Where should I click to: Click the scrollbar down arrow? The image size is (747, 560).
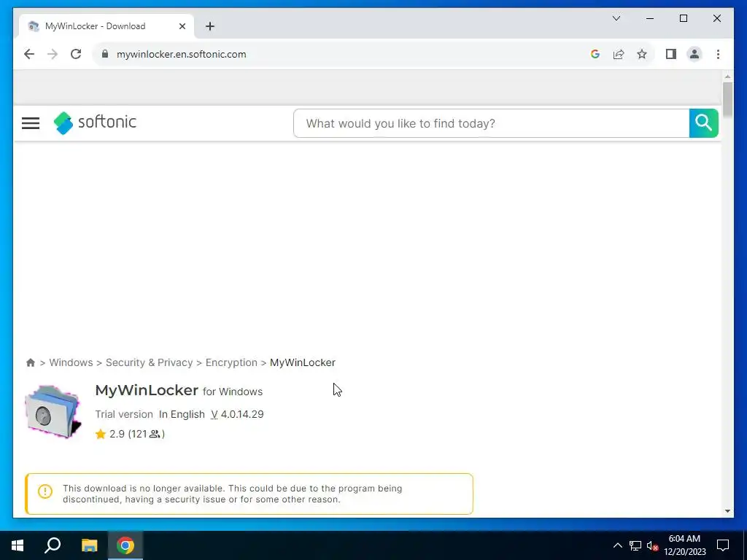pos(727,511)
